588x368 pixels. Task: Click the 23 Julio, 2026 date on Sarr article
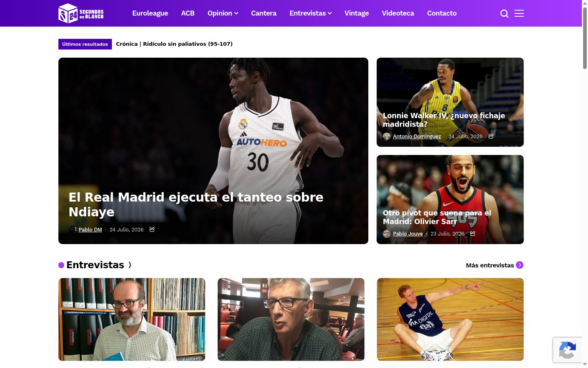448,233
